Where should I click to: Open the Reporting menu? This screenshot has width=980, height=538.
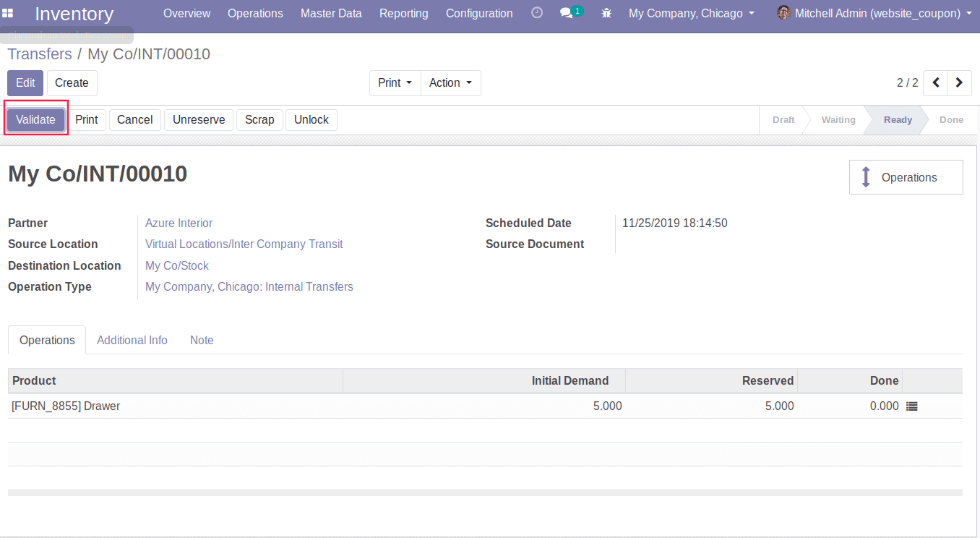point(403,13)
